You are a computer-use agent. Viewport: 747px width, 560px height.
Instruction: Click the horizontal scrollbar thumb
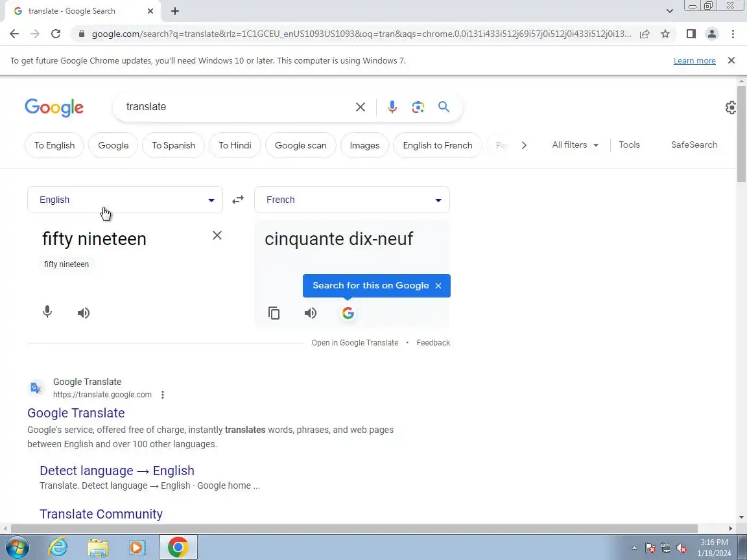pos(354,529)
